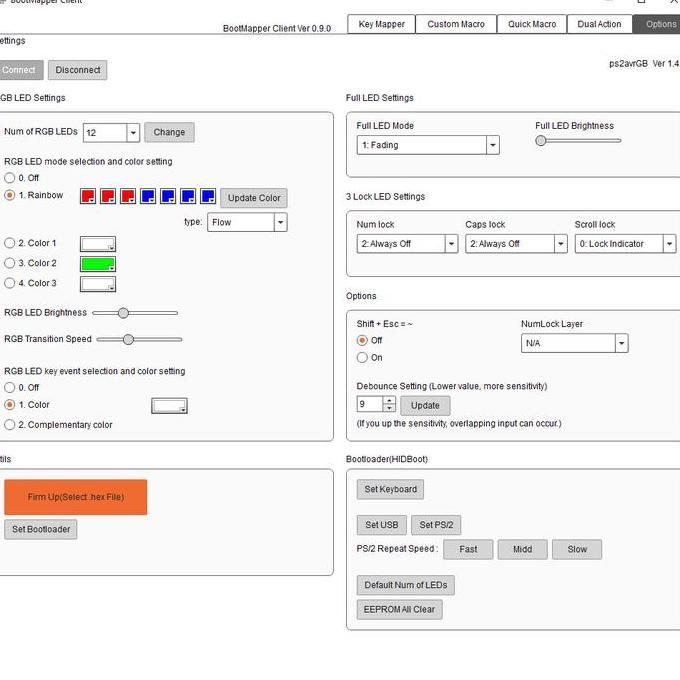Open the green Color 2 swatch picker
This screenshot has height=680, width=680.
(x=98, y=264)
